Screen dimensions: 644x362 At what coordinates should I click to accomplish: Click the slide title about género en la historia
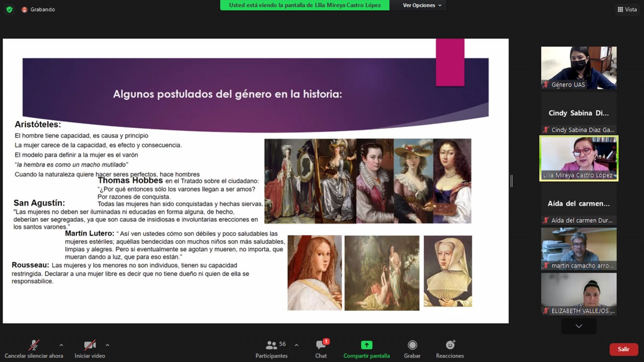[227, 94]
